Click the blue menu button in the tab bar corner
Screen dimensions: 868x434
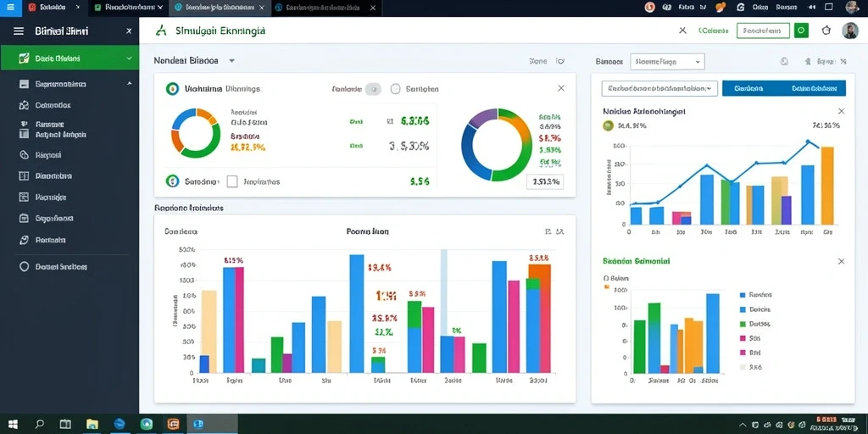pyautogui.click(x=10, y=7)
